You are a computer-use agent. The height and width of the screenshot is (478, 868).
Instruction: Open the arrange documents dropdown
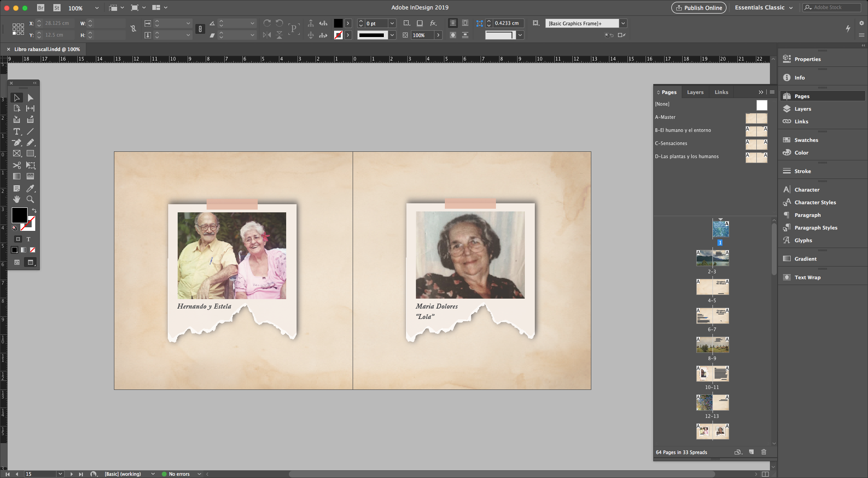(160, 8)
